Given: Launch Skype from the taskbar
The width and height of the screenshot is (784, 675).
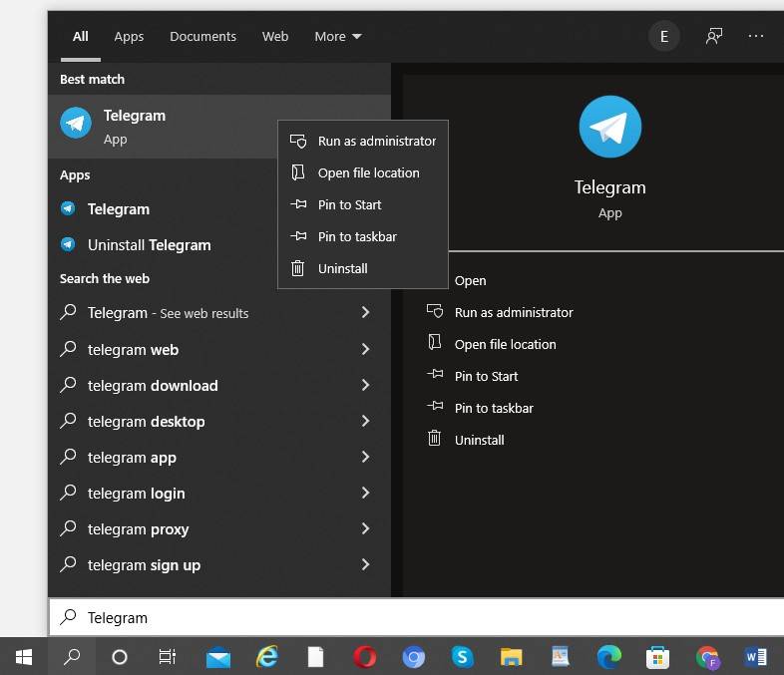Looking at the screenshot, I should pyautogui.click(x=462, y=656).
